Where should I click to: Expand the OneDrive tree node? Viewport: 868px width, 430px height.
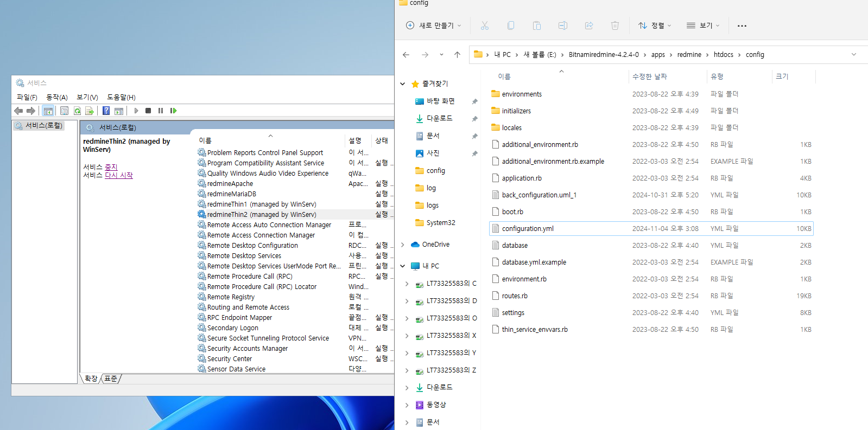(x=403, y=245)
